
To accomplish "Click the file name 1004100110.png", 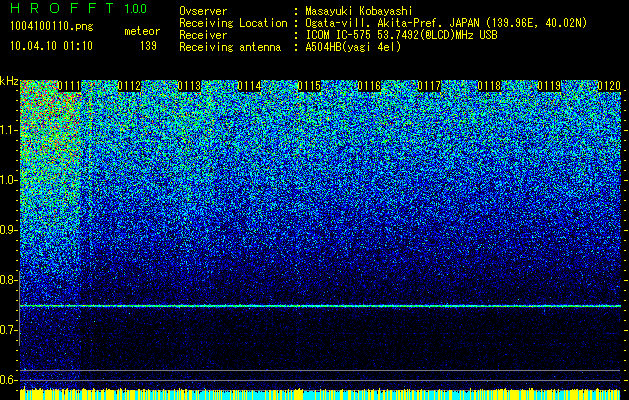I will [52, 27].
